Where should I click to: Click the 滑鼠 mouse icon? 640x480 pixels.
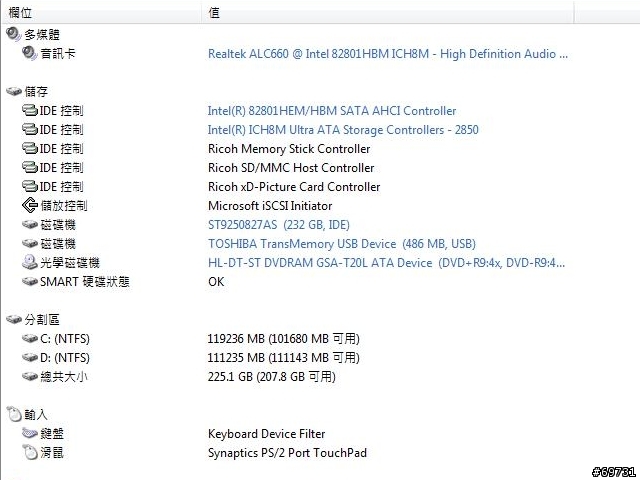coord(30,452)
